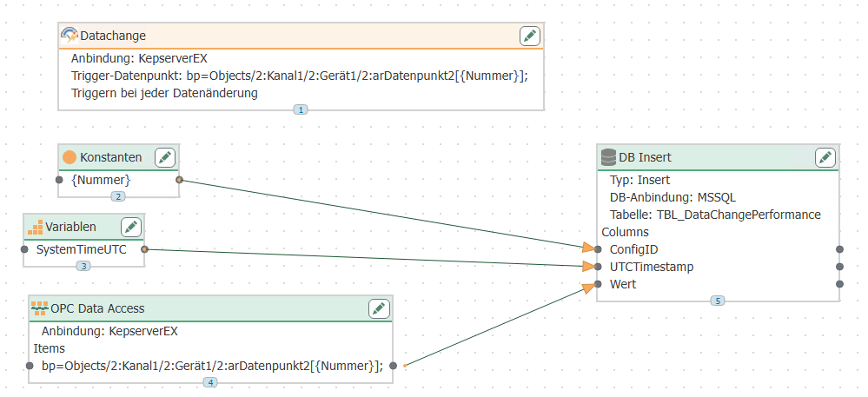Click the database icon in the DB Insert header

[x=608, y=157]
